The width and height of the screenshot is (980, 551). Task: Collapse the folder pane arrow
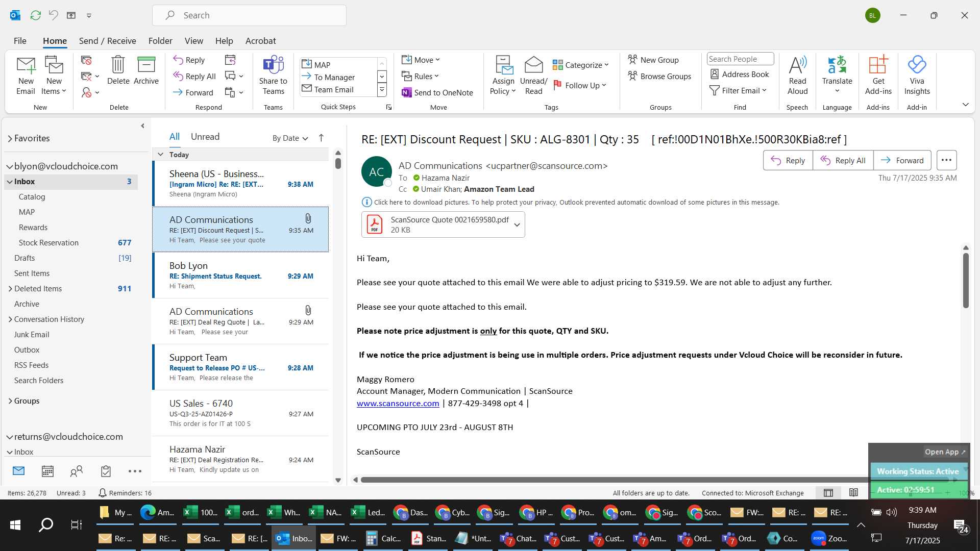tap(142, 126)
